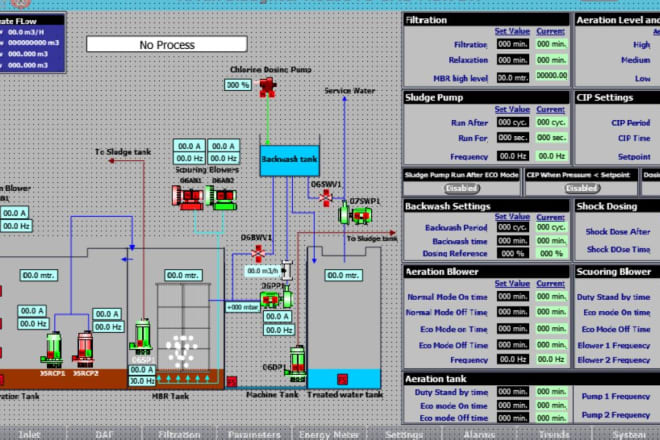Click the red level switch in Treated water tank
Viewport: 660px width, 440px height.
[343, 379]
